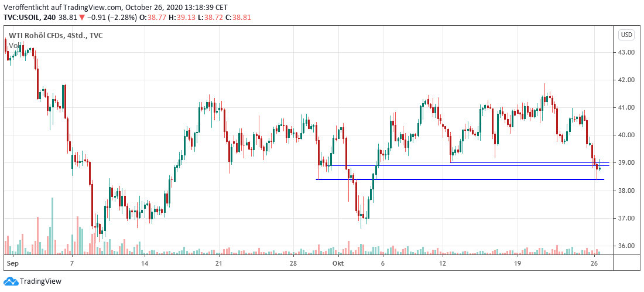644x292 pixels.
Task: Click the TVC:USOIL symbol header
Action: 23,18
